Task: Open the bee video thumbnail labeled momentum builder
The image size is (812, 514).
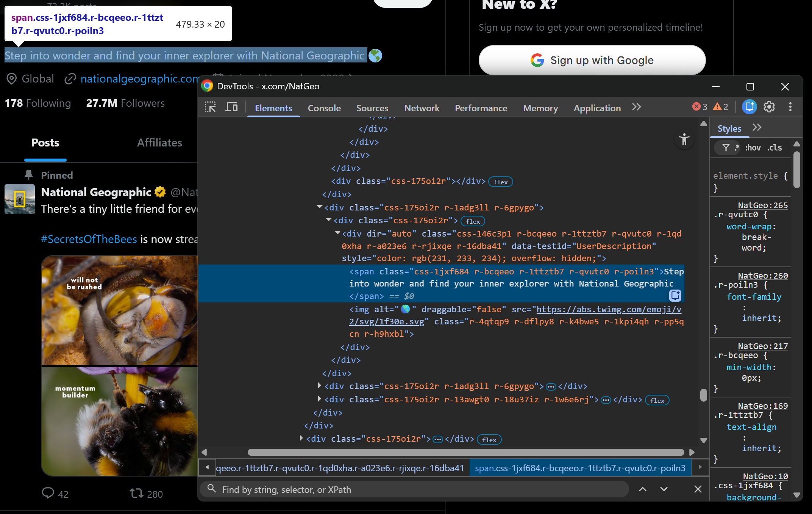Action: [x=120, y=421]
